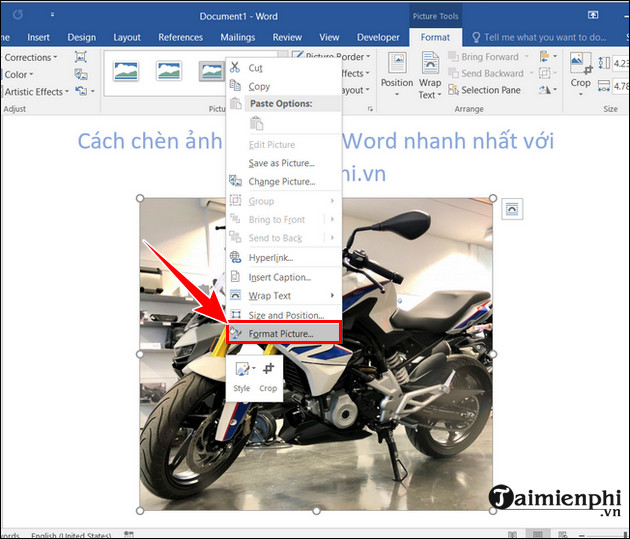Click the Send Backward button

(486, 74)
